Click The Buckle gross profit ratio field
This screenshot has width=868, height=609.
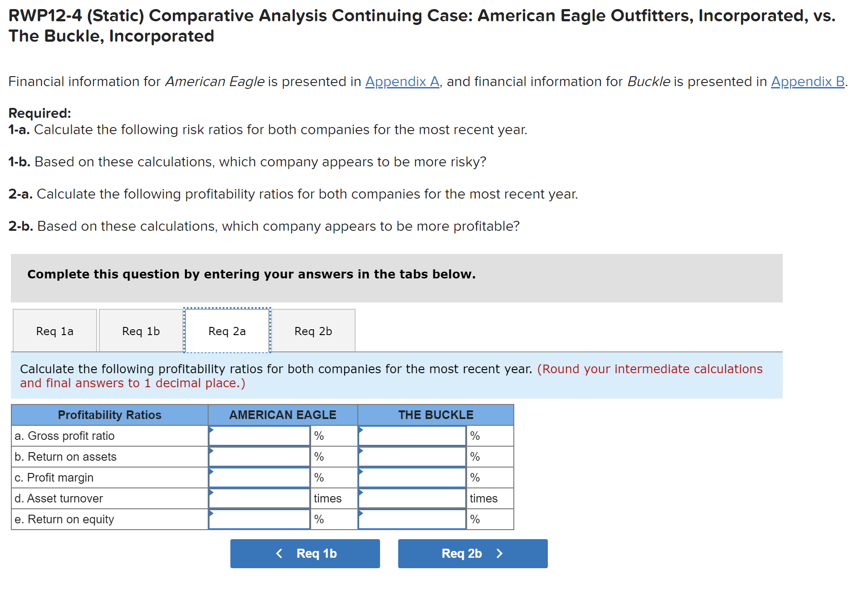(411, 435)
